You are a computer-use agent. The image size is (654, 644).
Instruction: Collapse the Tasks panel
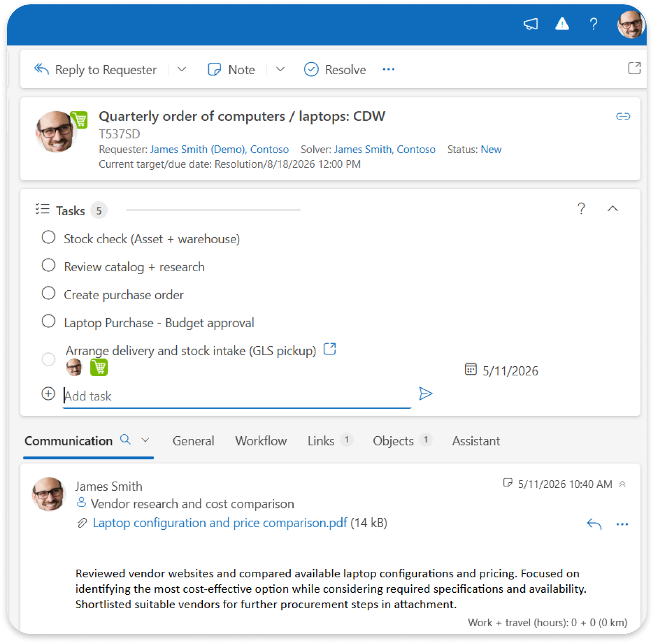tap(613, 209)
